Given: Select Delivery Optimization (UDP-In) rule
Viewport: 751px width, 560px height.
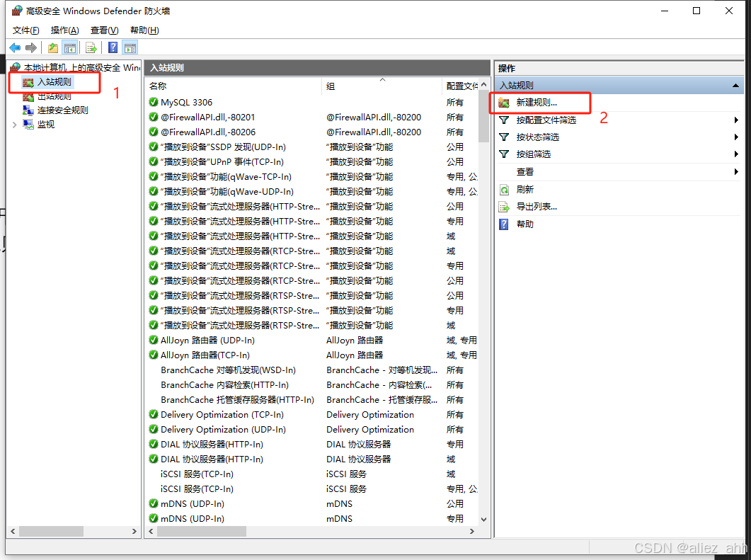Looking at the screenshot, I should pyautogui.click(x=223, y=429).
